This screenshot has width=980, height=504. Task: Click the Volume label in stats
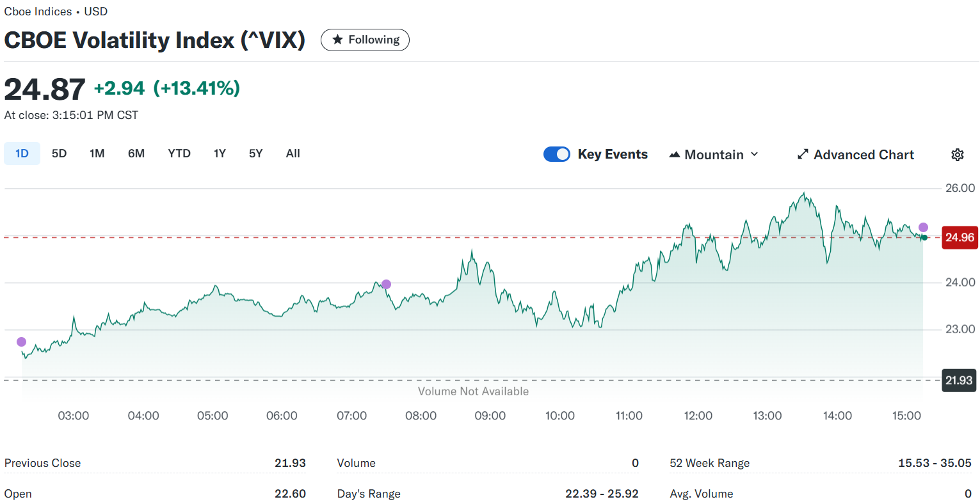point(356,463)
